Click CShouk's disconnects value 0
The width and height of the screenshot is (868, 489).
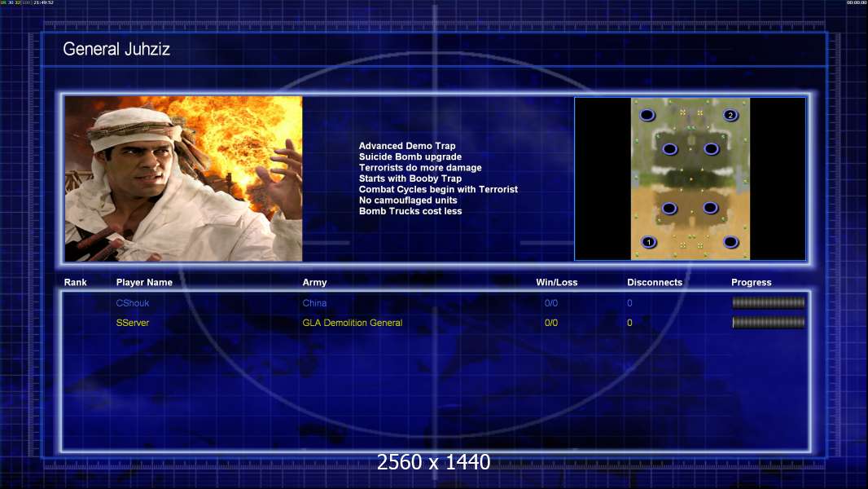point(629,303)
